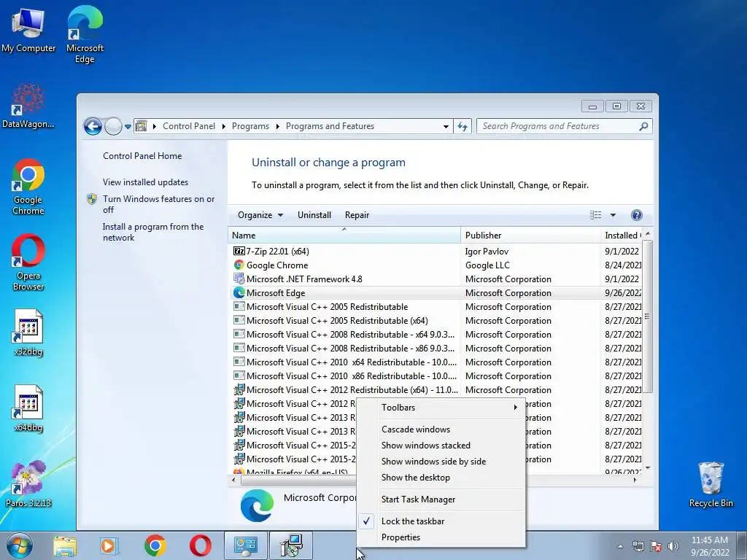Viewport: 747px width, 560px height.
Task: Open Install a program from the network
Action: tap(153, 233)
